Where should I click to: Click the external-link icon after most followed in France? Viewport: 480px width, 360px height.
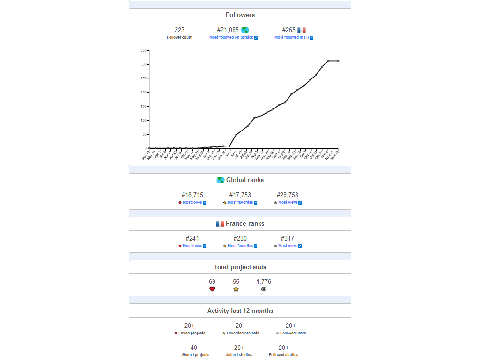click(x=311, y=38)
